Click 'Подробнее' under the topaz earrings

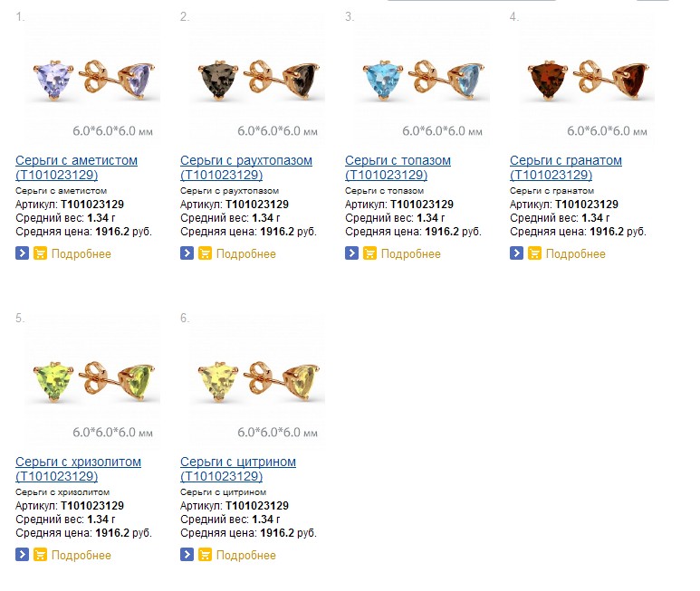[x=411, y=254]
